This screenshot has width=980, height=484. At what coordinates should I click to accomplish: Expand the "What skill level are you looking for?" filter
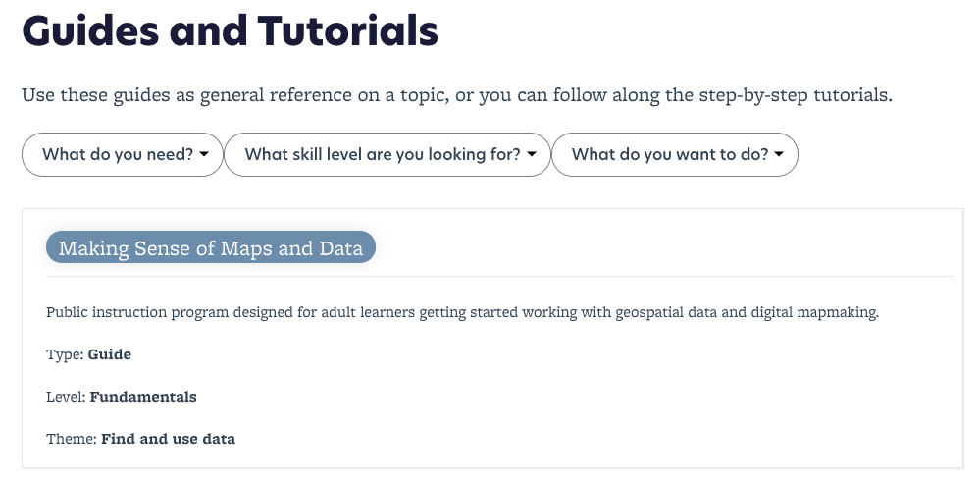click(387, 154)
